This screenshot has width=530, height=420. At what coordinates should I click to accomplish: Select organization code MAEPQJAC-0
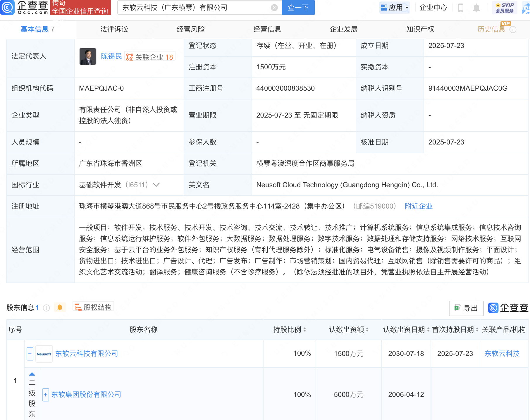pyautogui.click(x=101, y=88)
